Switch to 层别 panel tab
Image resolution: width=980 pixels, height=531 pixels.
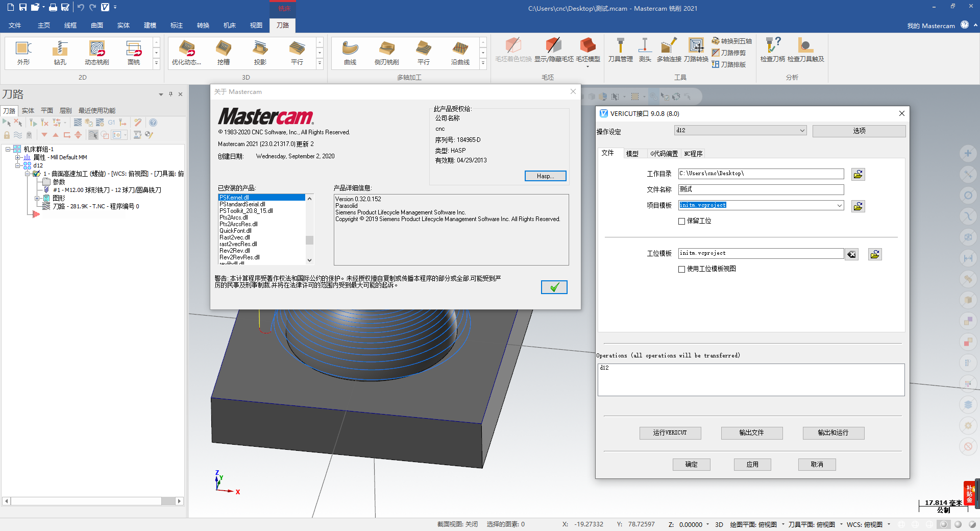tap(65, 111)
